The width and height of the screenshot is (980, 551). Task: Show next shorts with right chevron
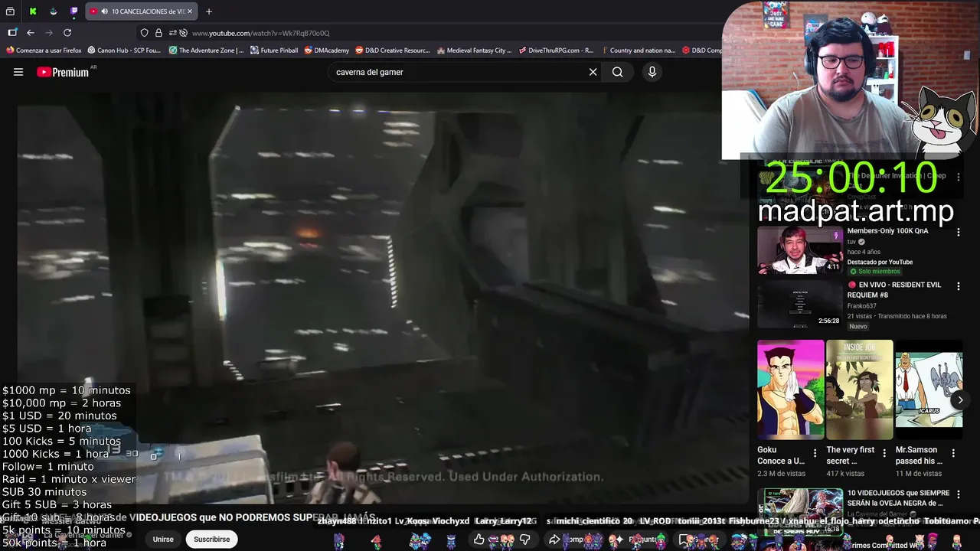click(960, 399)
